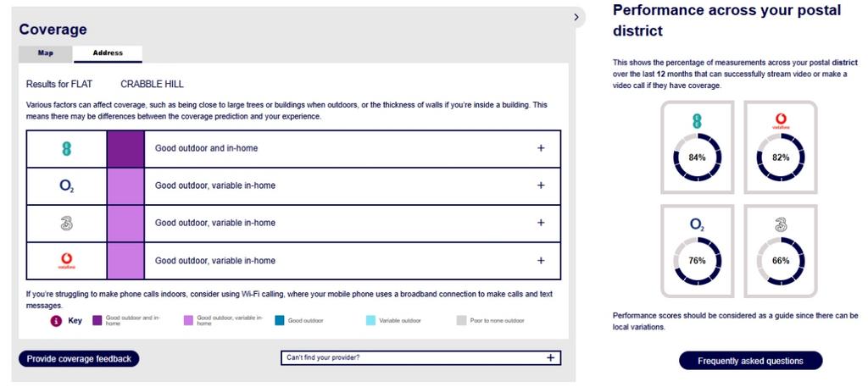Switch to the Map tab

click(46, 53)
